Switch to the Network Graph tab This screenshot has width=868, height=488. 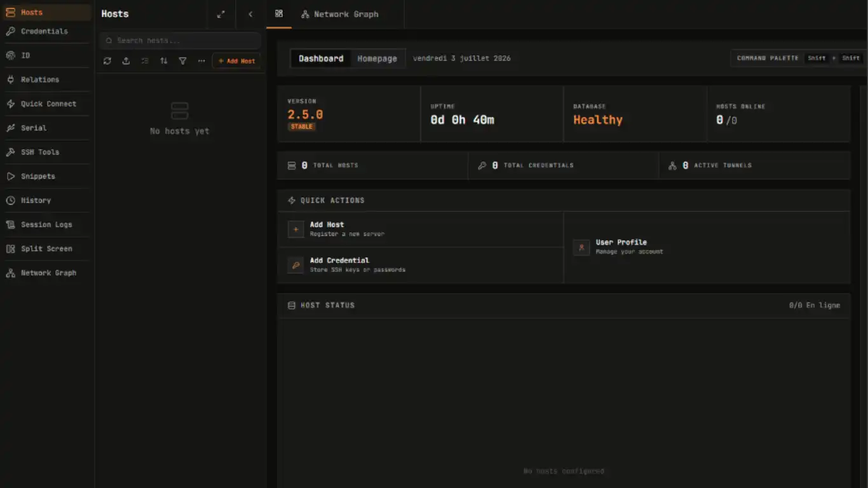coord(340,14)
